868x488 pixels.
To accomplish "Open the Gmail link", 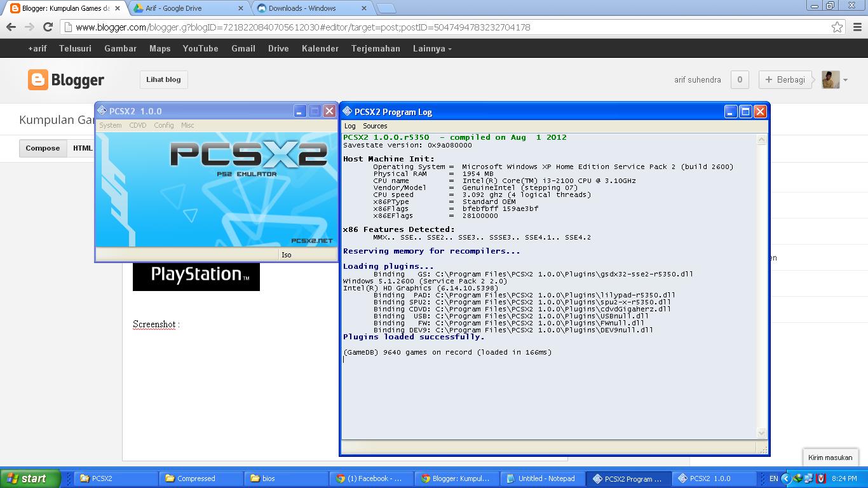I will point(243,48).
